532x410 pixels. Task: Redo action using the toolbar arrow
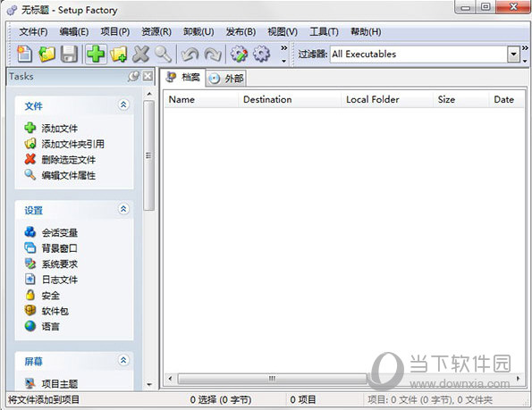[x=213, y=54]
